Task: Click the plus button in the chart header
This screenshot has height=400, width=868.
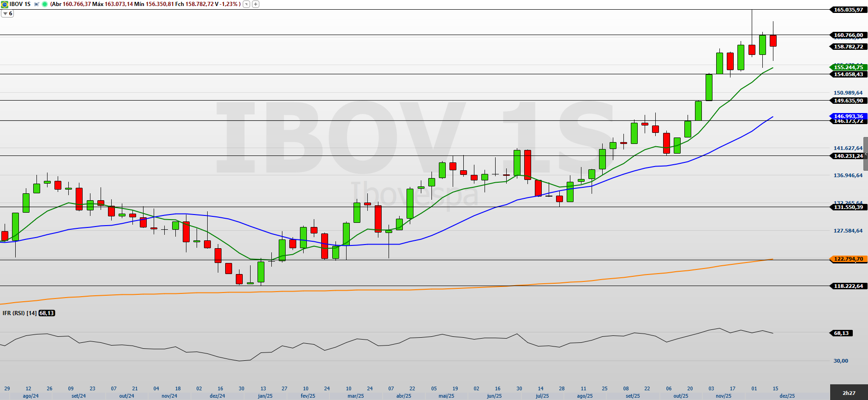Action: pos(256,4)
